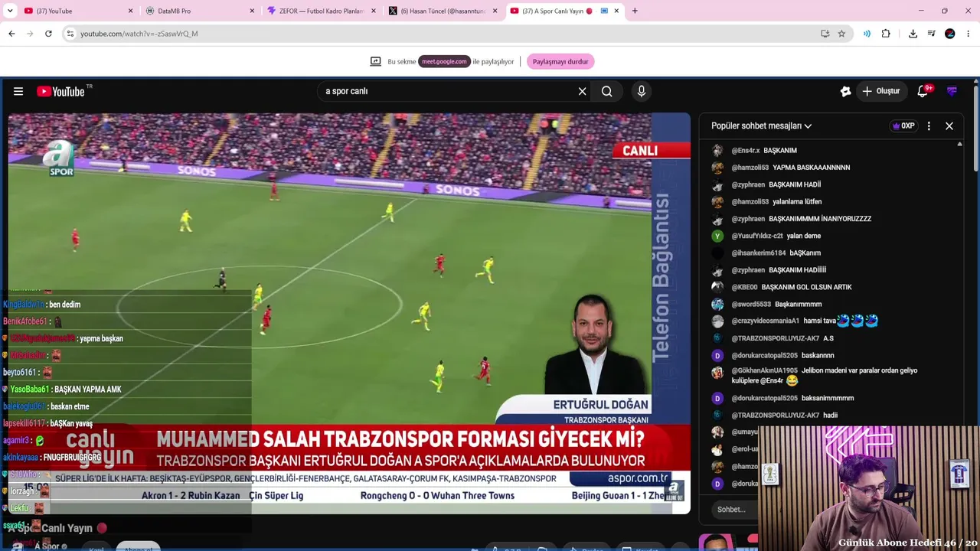Click the 'YAPMA BASKAAANNNNN' chat message
The height and width of the screenshot is (551, 980).
[812, 168]
